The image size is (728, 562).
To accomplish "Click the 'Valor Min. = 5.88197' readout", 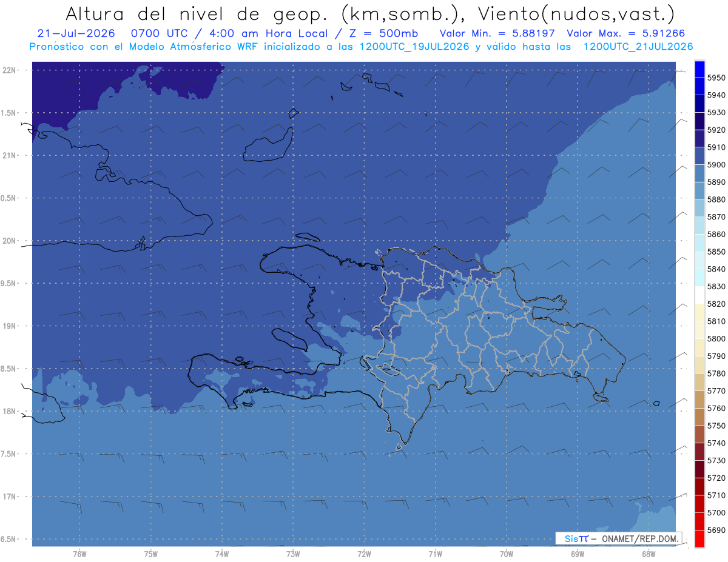I will pyautogui.click(x=497, y=33).
